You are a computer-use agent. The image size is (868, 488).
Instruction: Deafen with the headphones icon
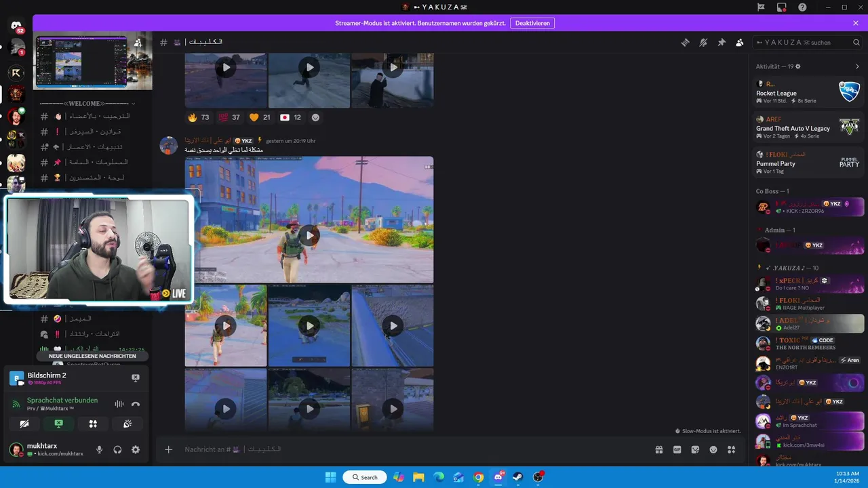117,449
